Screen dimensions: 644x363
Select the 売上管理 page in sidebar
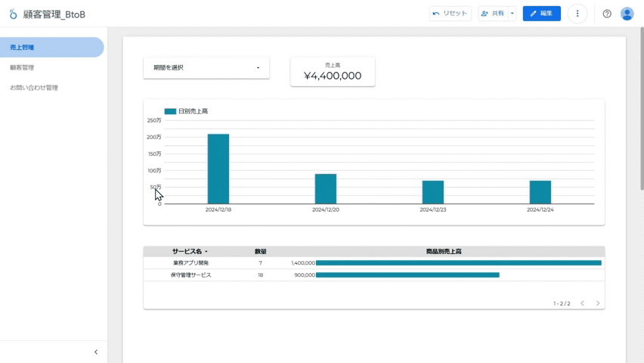(x=51, y=48)
